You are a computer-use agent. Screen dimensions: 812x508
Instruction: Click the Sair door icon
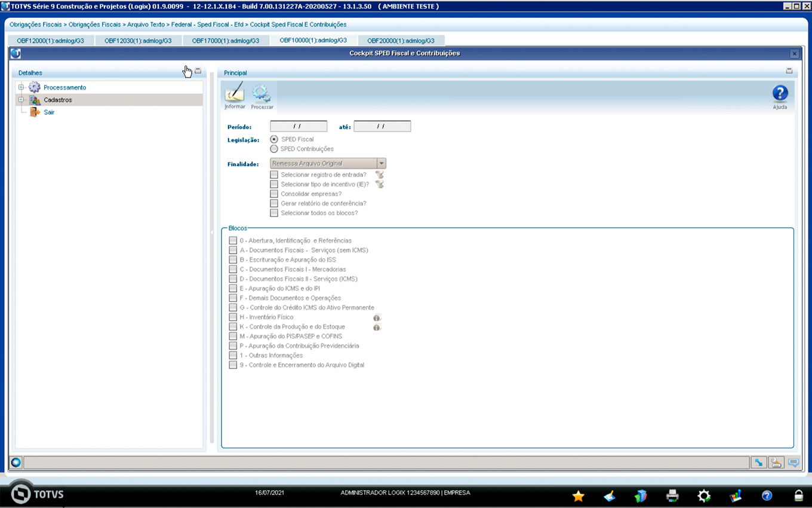(35, 112)
